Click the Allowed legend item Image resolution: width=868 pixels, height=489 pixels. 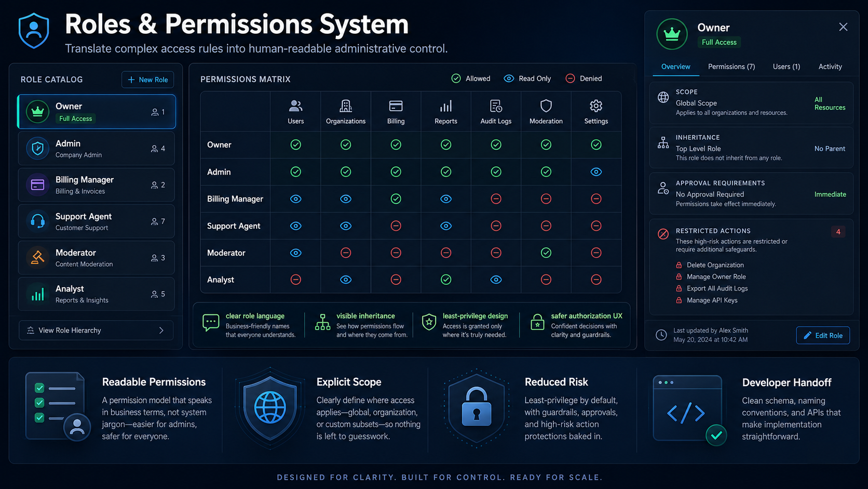click(471, 78)
